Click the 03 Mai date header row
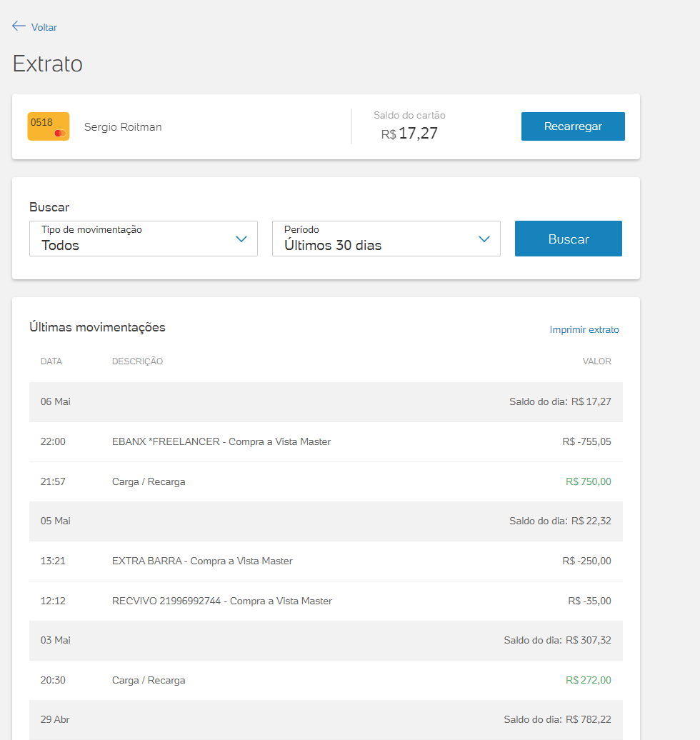Screen dimensions: 700x740 coord(326,640)
